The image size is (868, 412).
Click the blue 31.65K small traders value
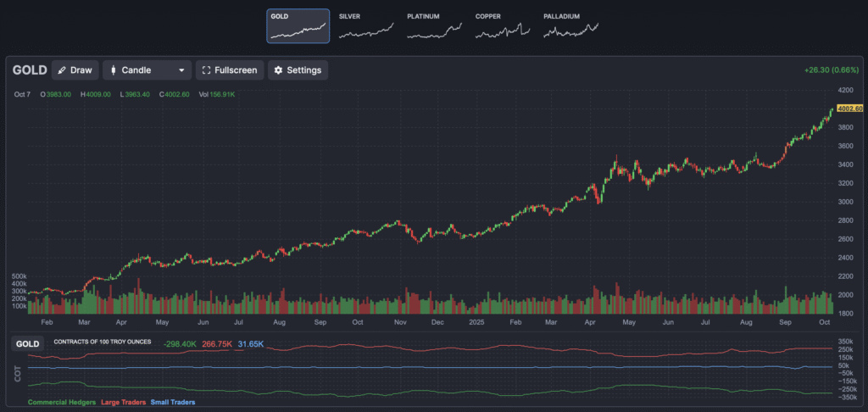tap(251, 344)
